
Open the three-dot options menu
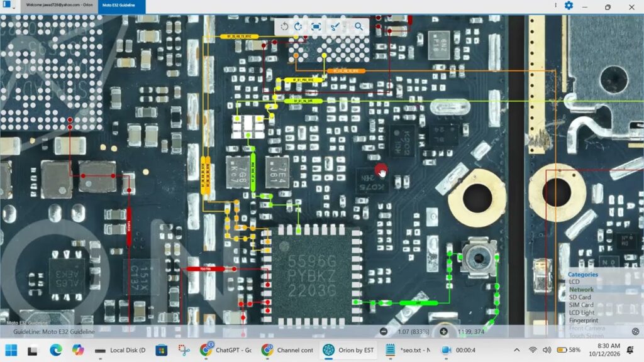(x=556, y=5)
